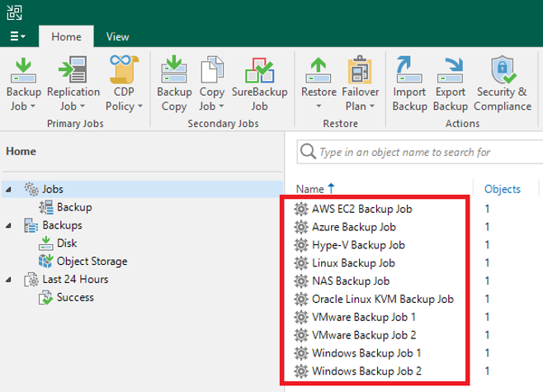Click the Copy Job ribbon icon
The image size is (543, 392).
coord(212,69)
